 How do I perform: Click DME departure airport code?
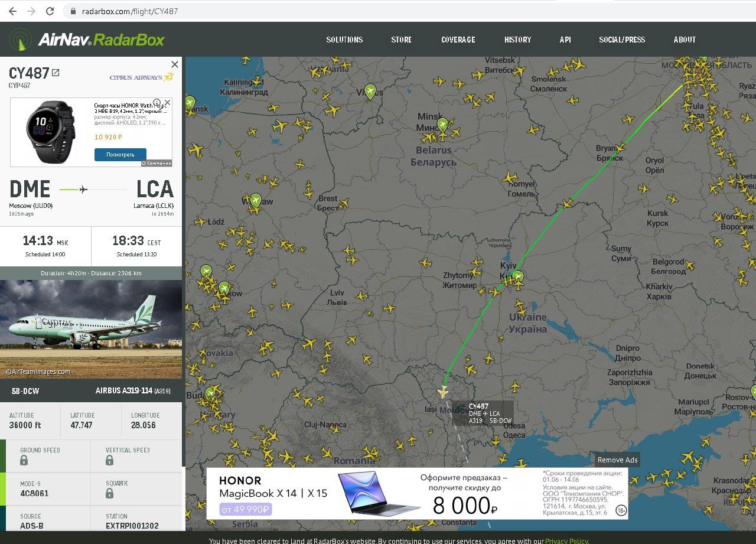(30, 189)
